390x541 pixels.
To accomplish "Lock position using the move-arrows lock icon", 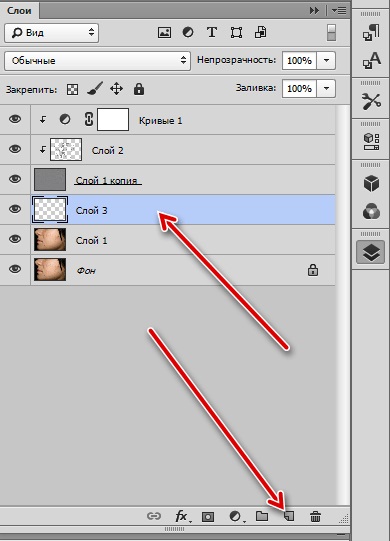I will click(x=116, y=89).
